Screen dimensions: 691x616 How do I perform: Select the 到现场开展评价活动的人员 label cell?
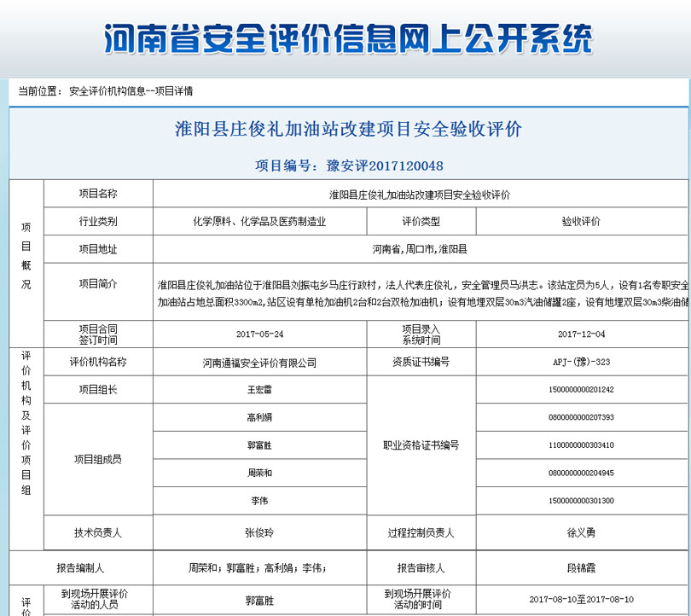98,599
